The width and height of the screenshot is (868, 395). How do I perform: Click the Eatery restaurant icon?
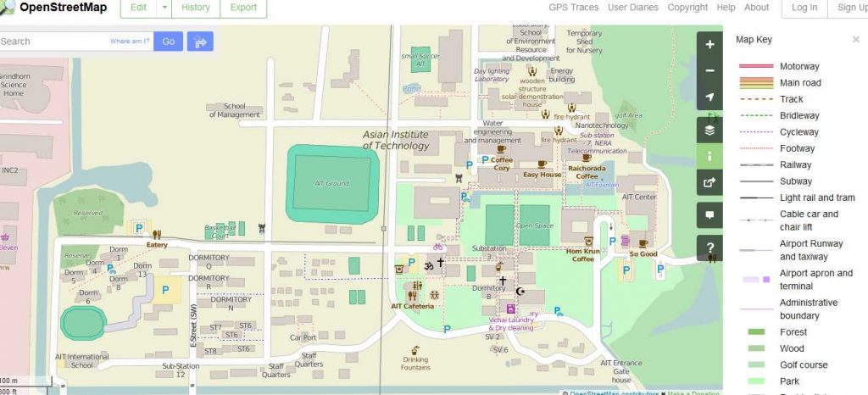tap(157, 235)
